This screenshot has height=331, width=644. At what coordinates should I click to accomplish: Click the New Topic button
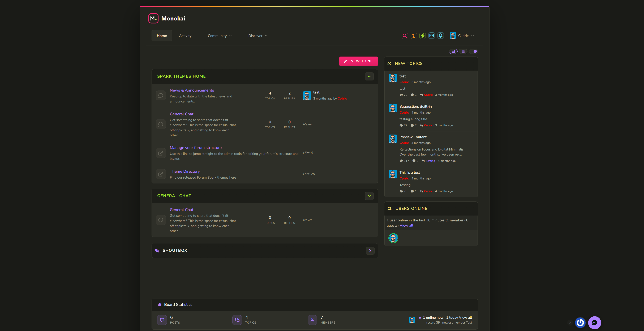tap(358, 61)
